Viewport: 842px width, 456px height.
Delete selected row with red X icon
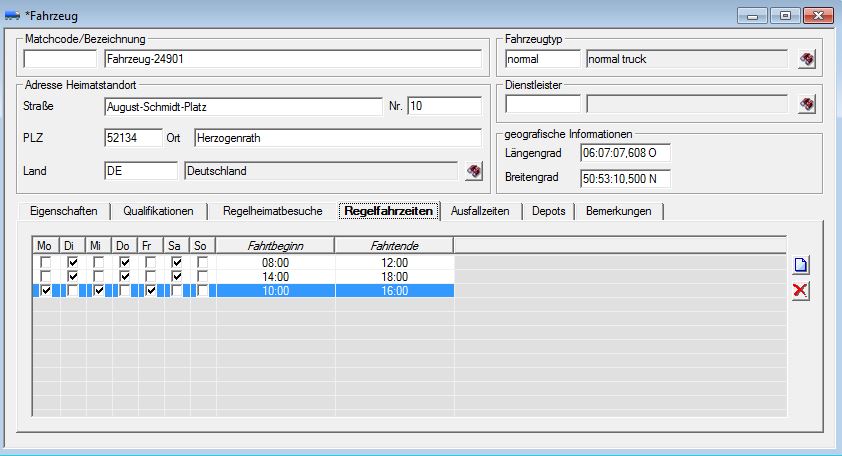coord(800,290)
